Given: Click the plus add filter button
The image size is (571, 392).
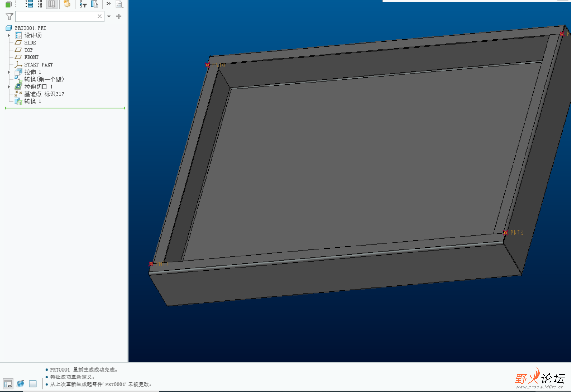Looking at the screenshot, I should (119, 16).
